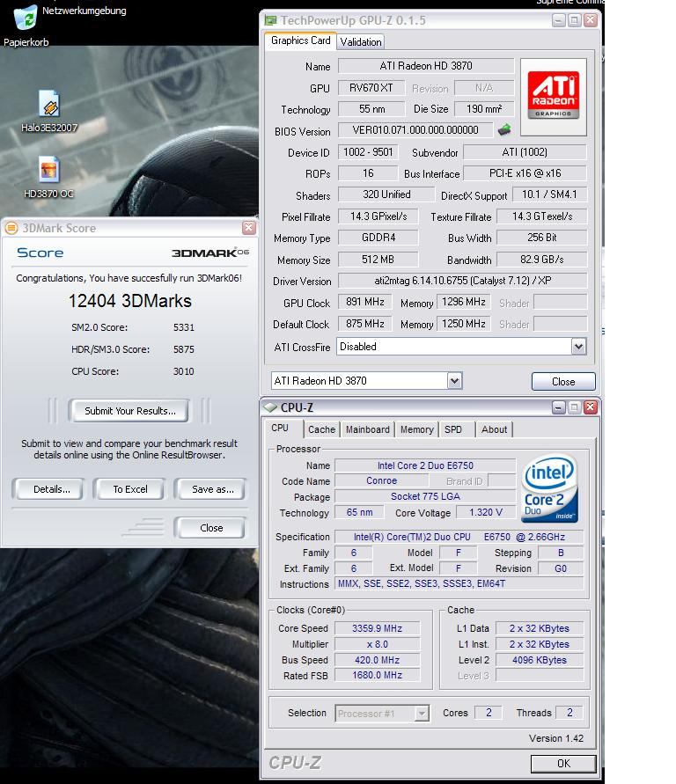Viewport: 676px width, 784px height.
Task: Click Shaders value 320 Unified
Action: click(x=386, y=194)
